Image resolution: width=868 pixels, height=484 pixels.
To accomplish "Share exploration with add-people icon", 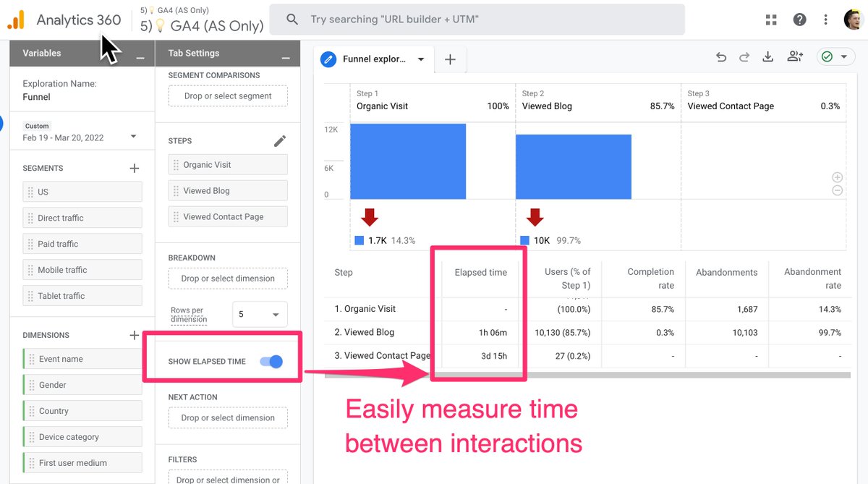I will [x=795, y=57].
